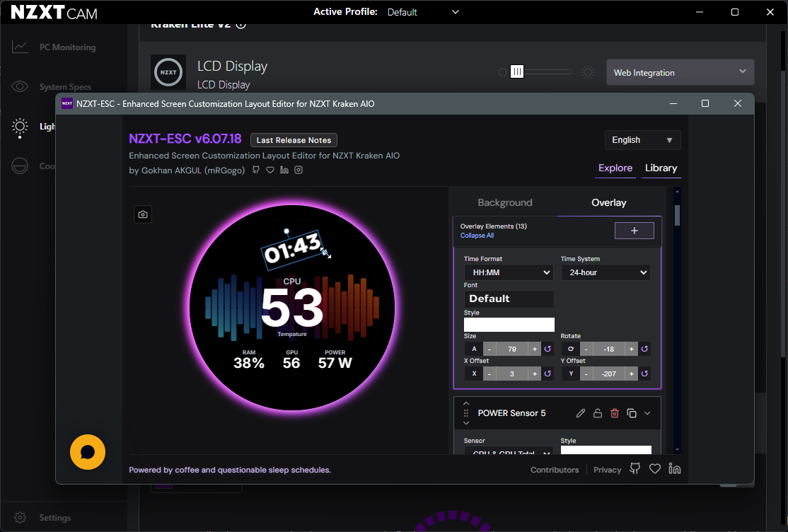This screenshot has width=788, height=532.
Task: Open the Time System 24-hour dropdown
Action: [x=606, y=272]
